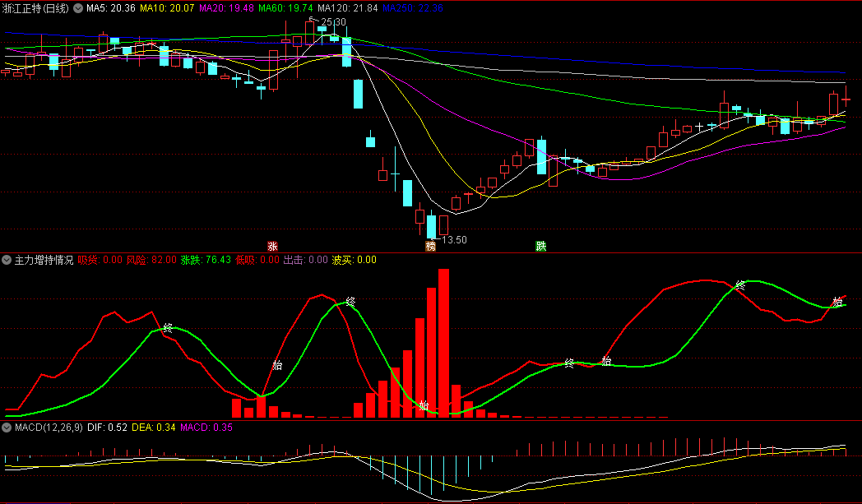Click the DEA: 0.34 value

point(154,427)
